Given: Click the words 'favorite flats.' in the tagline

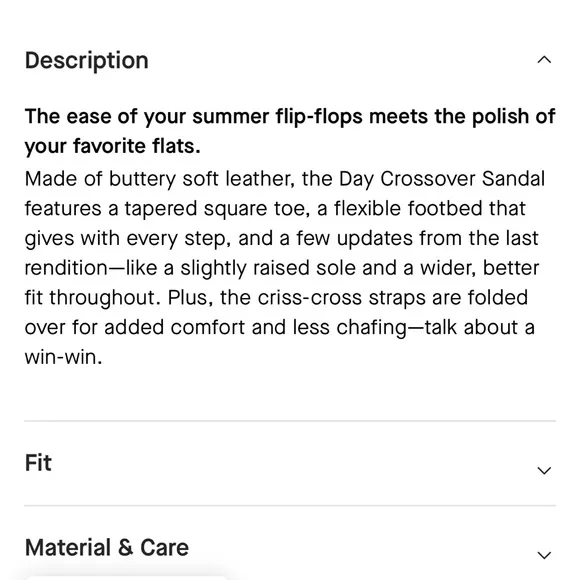Looking at the screenshot, I should click(137, 146).
